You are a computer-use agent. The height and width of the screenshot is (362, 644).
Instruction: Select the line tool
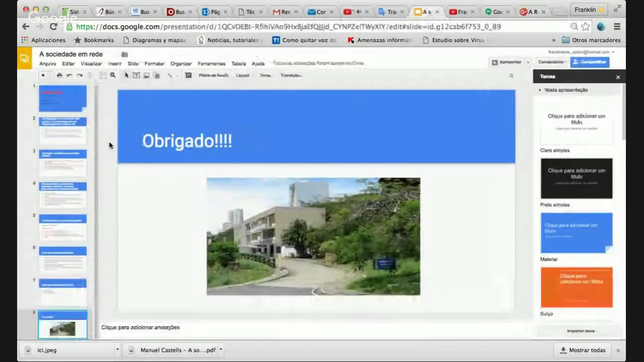pos(170,75)
